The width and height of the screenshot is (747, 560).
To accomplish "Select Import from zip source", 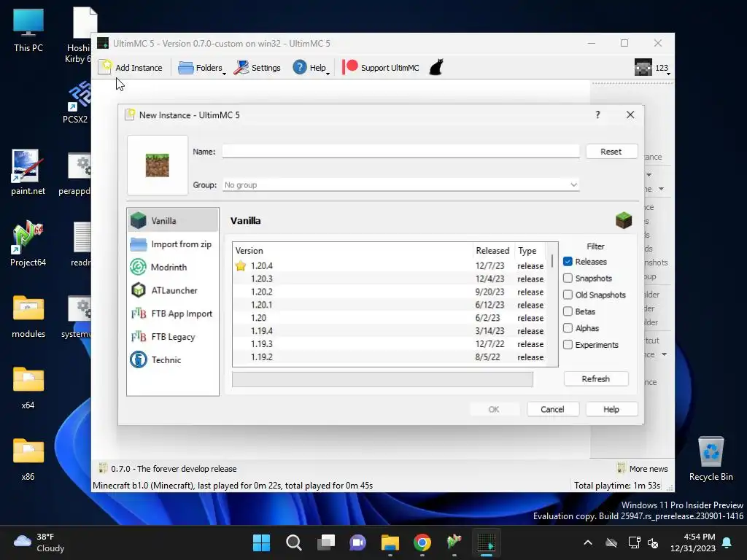I will [x=173, y=244].
